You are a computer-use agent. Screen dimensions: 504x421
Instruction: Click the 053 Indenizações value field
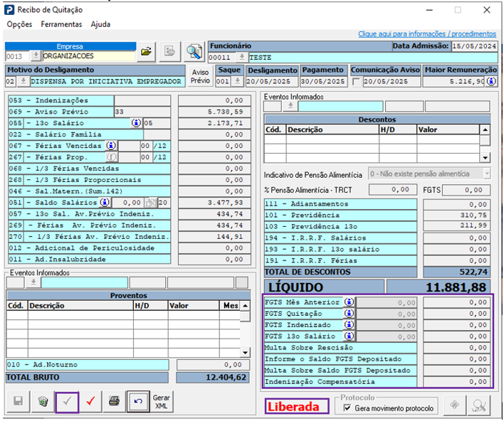214,100
